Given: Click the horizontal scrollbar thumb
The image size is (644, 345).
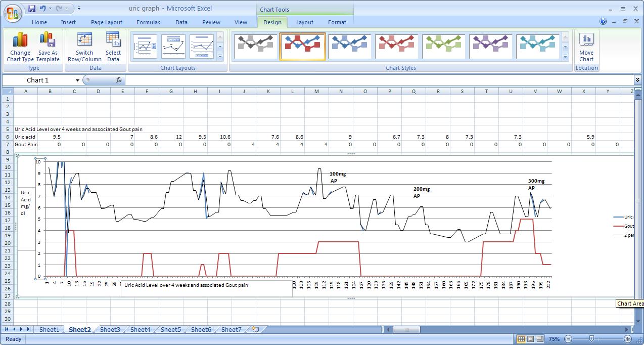Looking at the screenshot, I should (x=406, y=330).
